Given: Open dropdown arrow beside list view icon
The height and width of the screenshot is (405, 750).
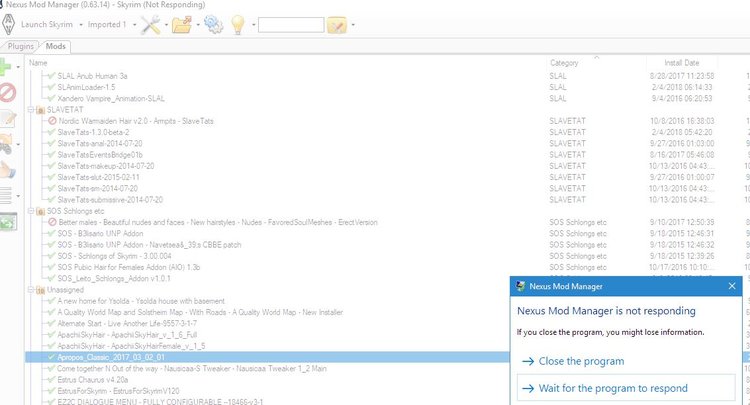Looking at the screenshot, I should tap(18, 196).
